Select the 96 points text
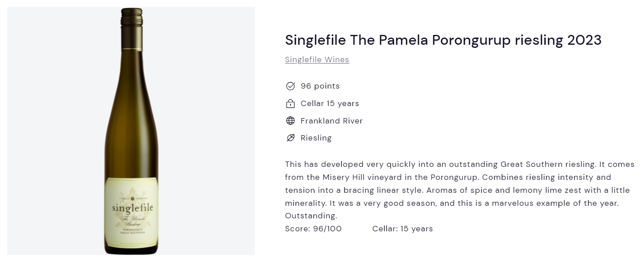 tap(320, 86)
